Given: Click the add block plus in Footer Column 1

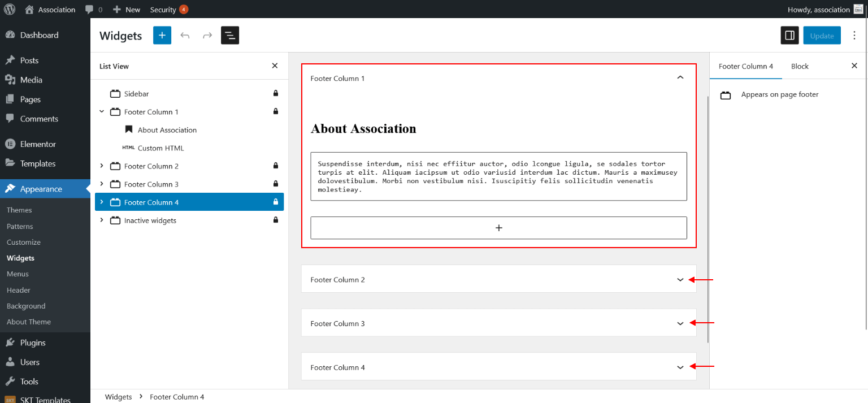Looking at the screenshot, I should point(498,228).
